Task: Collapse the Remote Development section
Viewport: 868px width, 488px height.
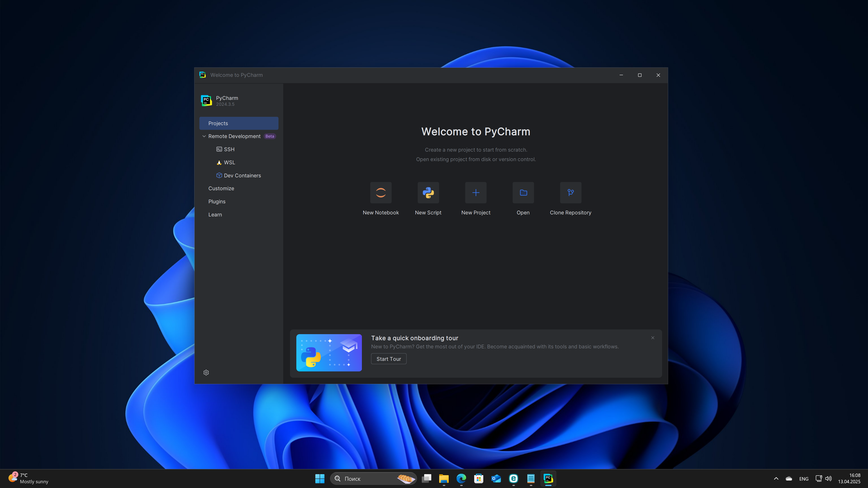Action: pos(204,136)
